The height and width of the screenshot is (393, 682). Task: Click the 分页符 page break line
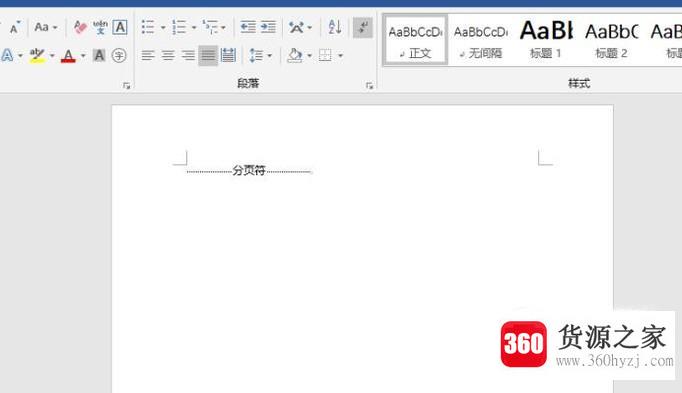click(x=249, y=171)
